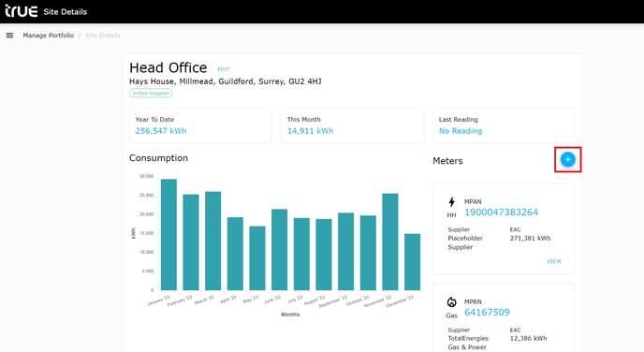Open the hamburger navigation menu
The height and width of the screenshot is (352, 644).
coord(9,36)
